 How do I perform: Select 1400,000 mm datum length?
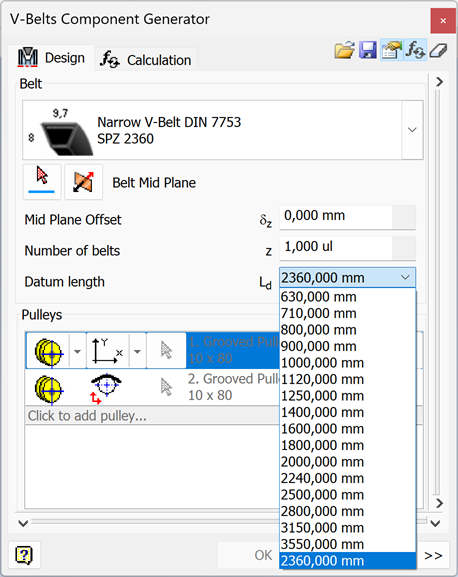click(348, 412)
